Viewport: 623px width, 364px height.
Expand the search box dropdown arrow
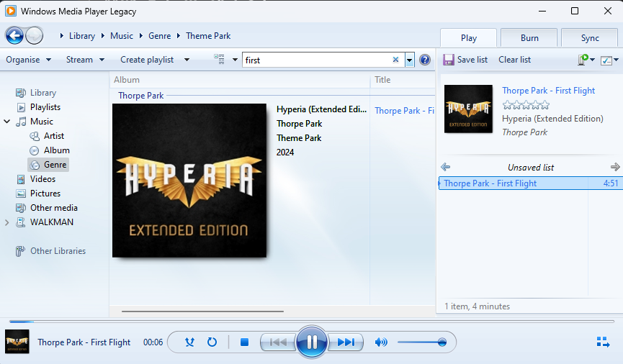pos(410,60)
